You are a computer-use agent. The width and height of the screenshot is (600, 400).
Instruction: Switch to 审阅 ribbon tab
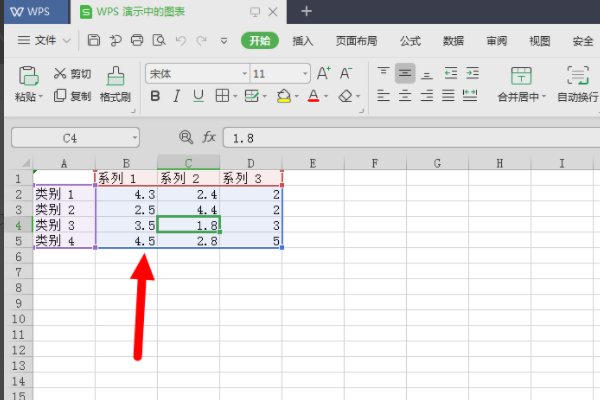pyautogui.click(x=496, y=41)
